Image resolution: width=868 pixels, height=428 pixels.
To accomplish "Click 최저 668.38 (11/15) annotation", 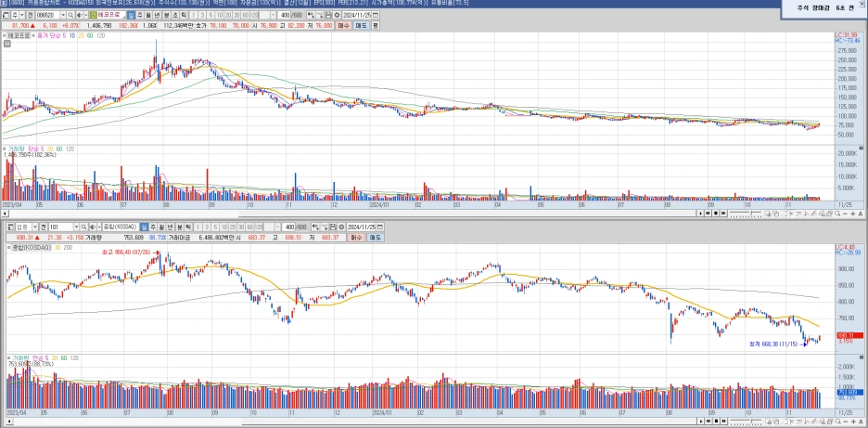I will pyautogui.click(x=773, y=344).
